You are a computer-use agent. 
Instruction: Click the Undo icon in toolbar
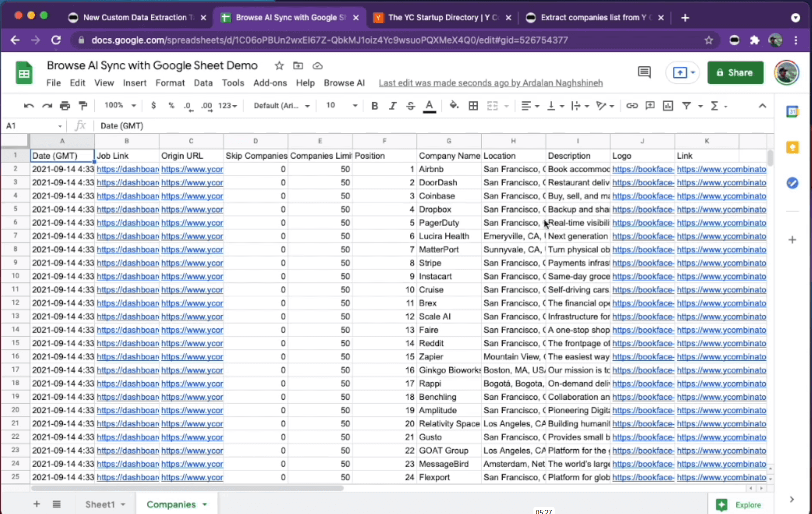(x=29, y=106)
